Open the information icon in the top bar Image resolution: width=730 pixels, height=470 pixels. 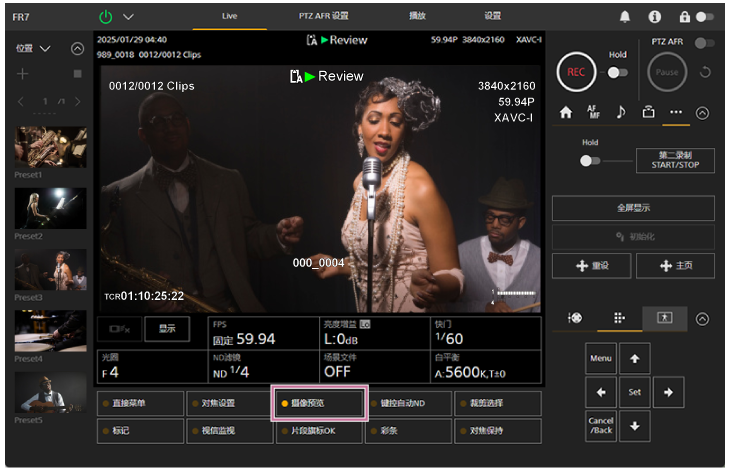[x=655, y=17]
